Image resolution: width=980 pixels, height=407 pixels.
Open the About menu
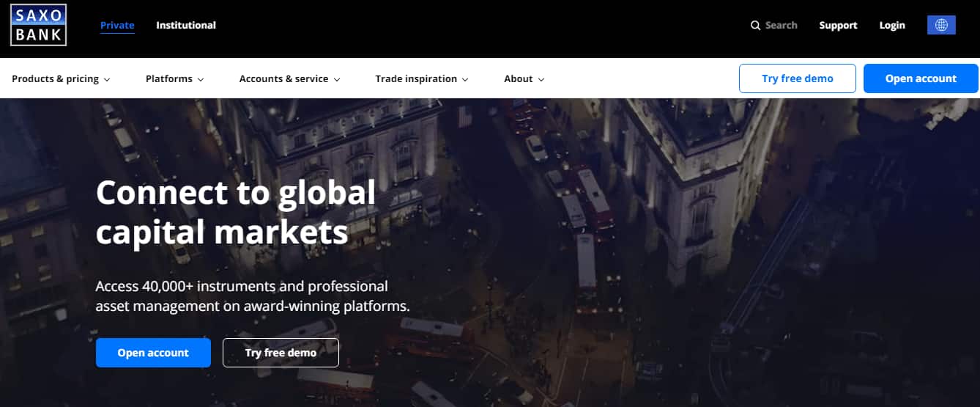click(x=524, y=78)
